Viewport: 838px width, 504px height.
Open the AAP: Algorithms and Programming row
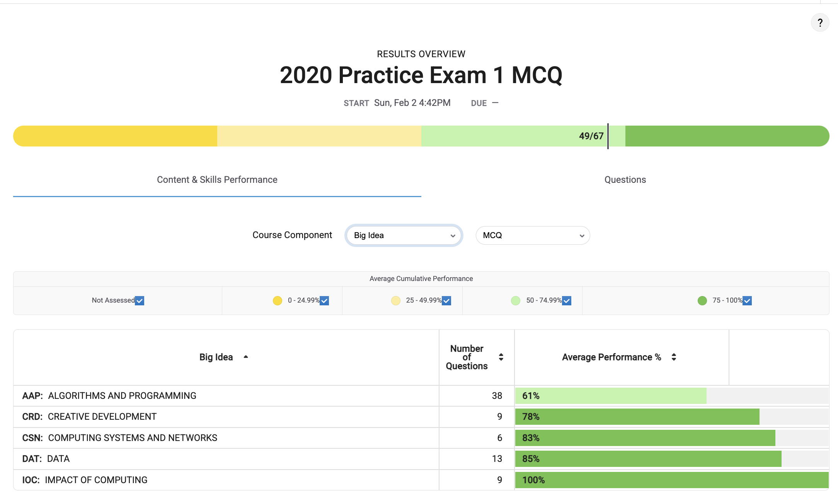[x=421, y=396]
